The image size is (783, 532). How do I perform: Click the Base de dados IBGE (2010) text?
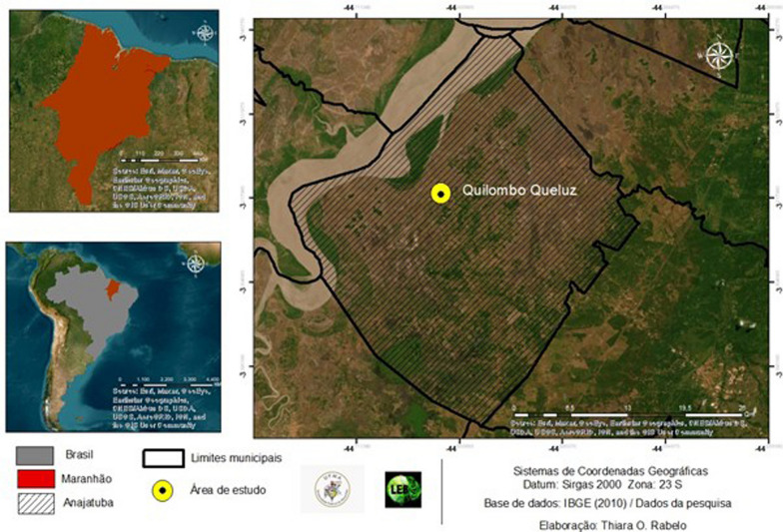coord(610,502)
